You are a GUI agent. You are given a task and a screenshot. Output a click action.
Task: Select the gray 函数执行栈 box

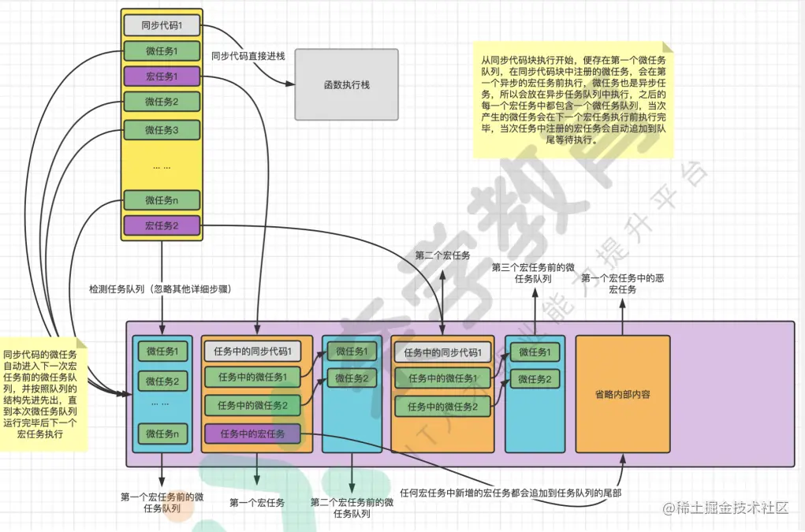(347, 84)
